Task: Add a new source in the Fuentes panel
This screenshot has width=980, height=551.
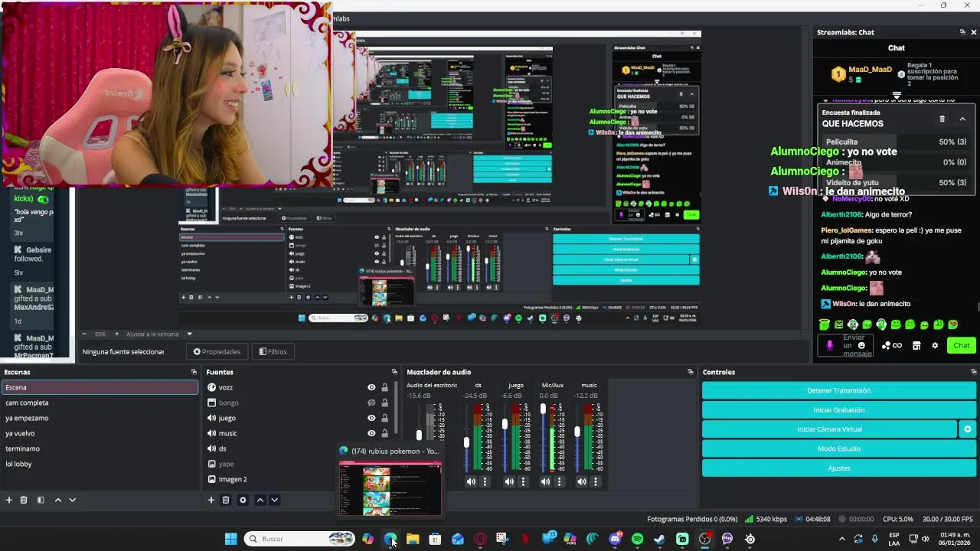Action: click(211, 500)
